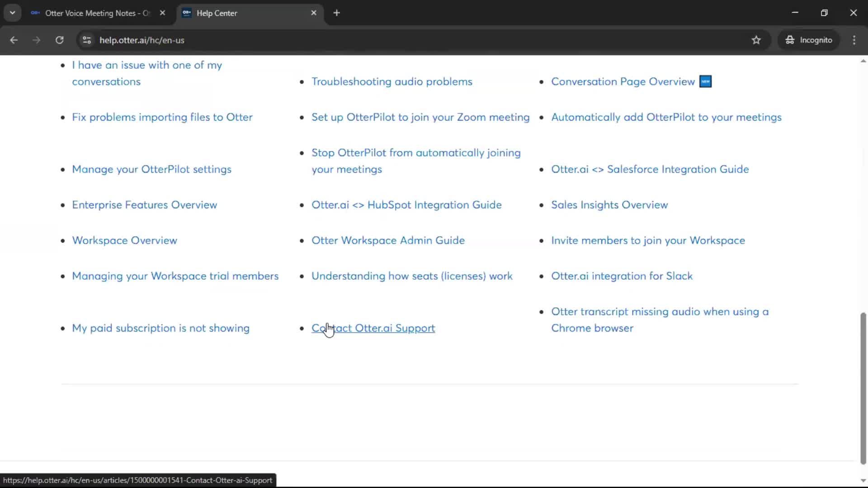This screenshot has width=868, height=488.
Task: Open the Incognito profile indicator
Action: click(809, 40)
